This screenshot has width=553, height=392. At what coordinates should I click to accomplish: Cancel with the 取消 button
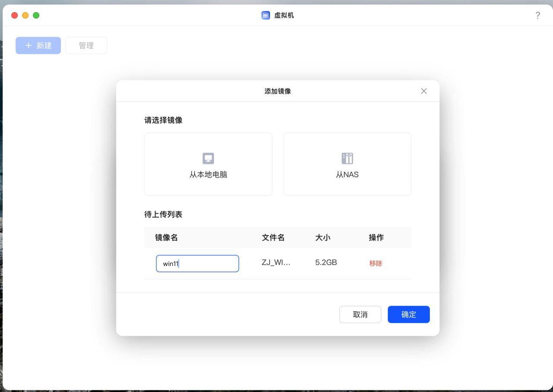click(x=360, y=314)
